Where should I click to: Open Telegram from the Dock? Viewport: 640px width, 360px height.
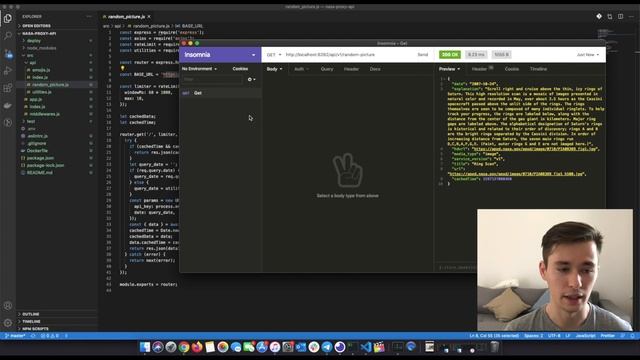click(327, 347)
